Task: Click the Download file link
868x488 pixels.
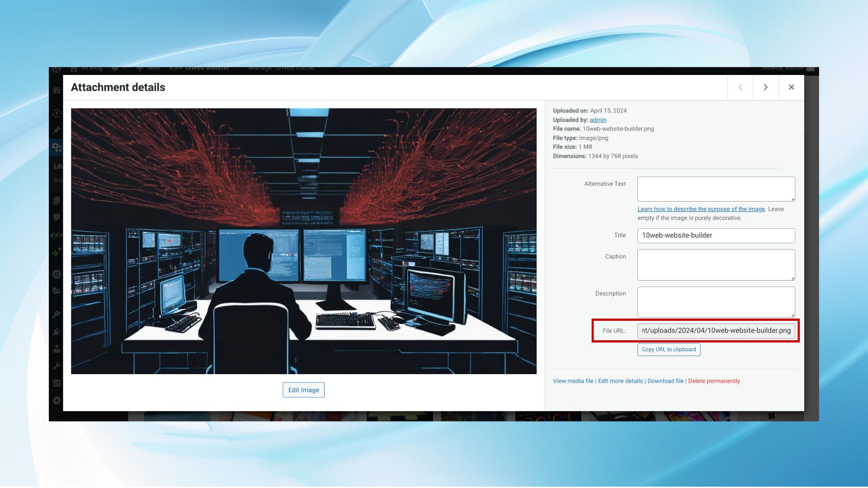Action: [665, 381]
